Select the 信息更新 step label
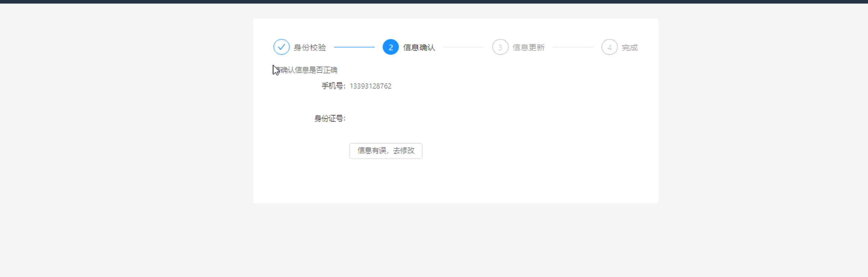The height and width of the screenshot is (277, 868). [529, 48]
